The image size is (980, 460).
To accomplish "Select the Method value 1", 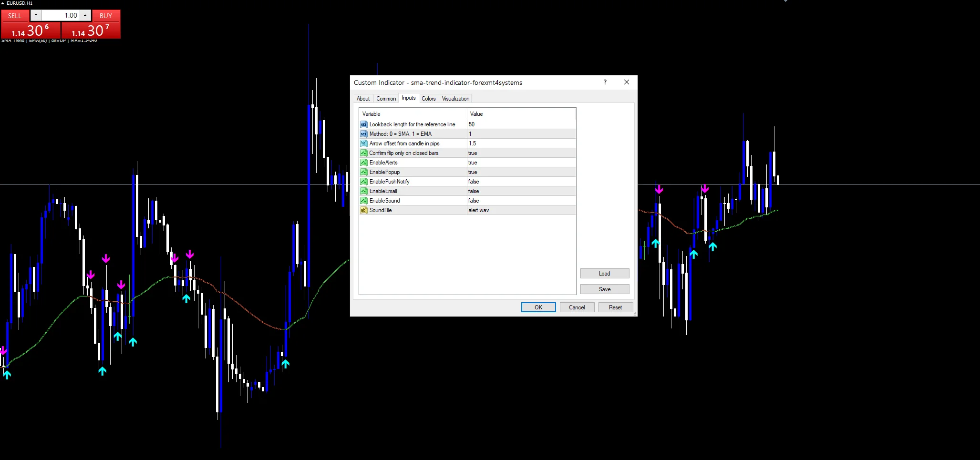I will pos(521,134).
